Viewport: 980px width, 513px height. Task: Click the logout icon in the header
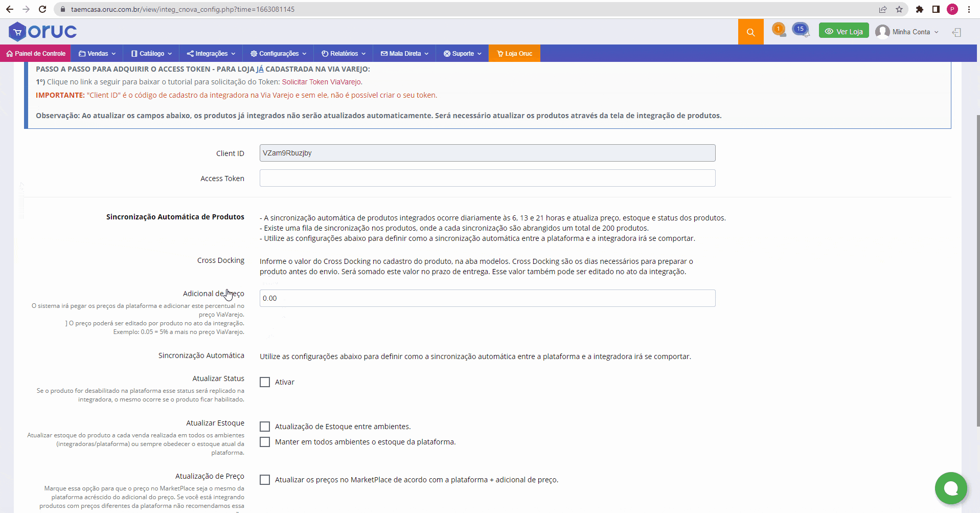[x=956, y=32]
